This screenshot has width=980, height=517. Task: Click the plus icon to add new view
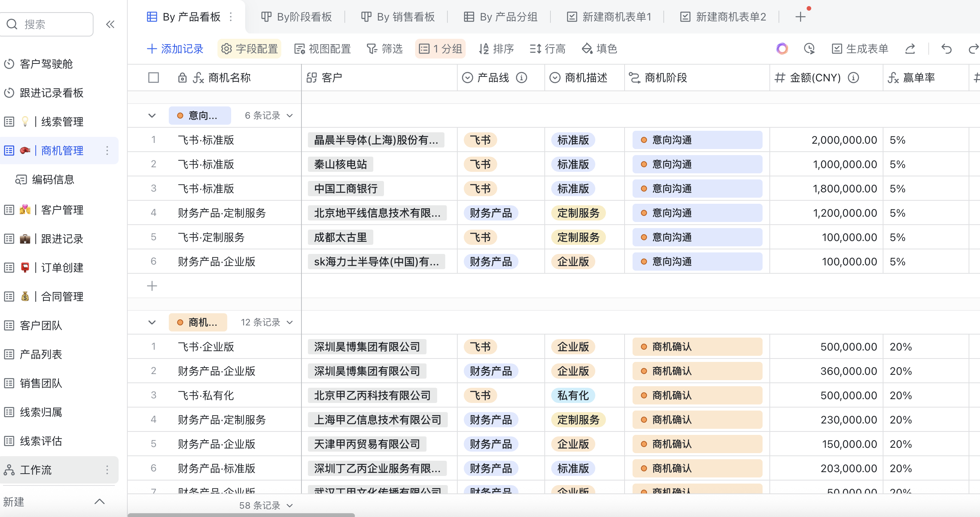coord(800,17)
